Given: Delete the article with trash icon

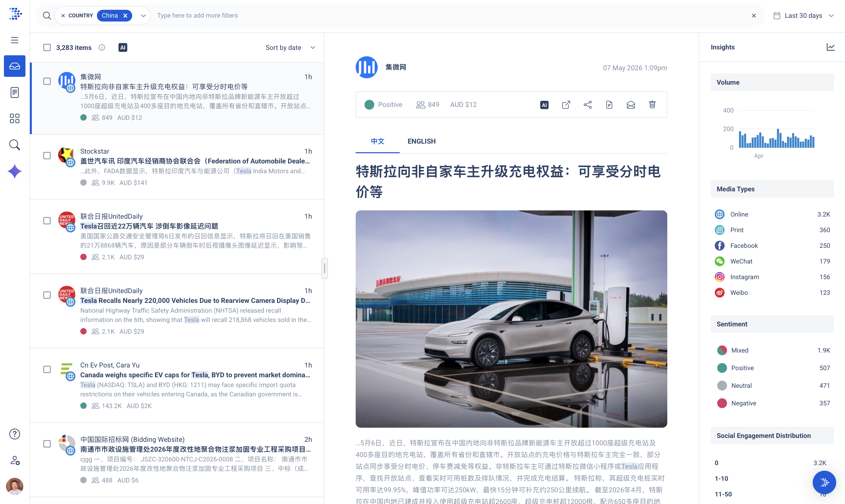Looking at the screenshot, I should [x=652, y=105].
